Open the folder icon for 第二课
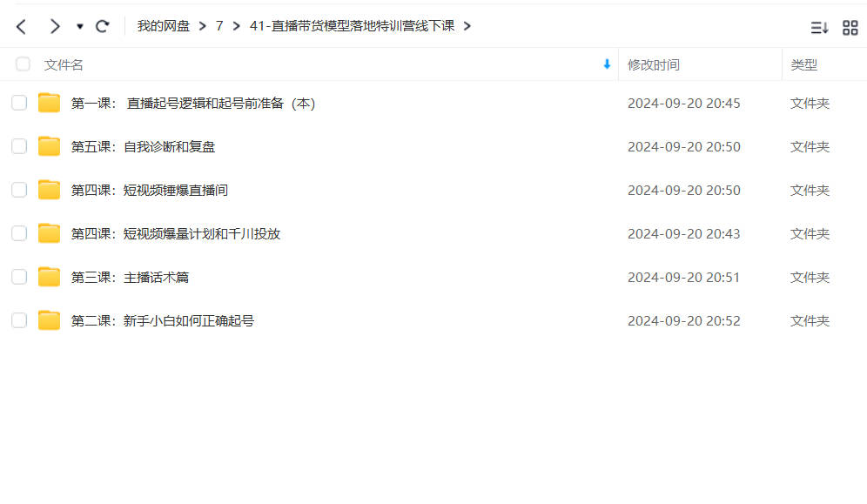Screen dimensions: 867x504 tap(50, 320)
